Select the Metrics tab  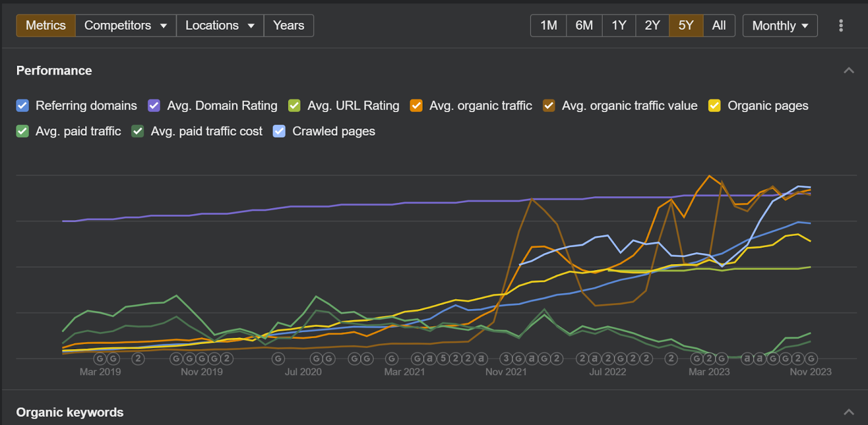coord(46,25)
